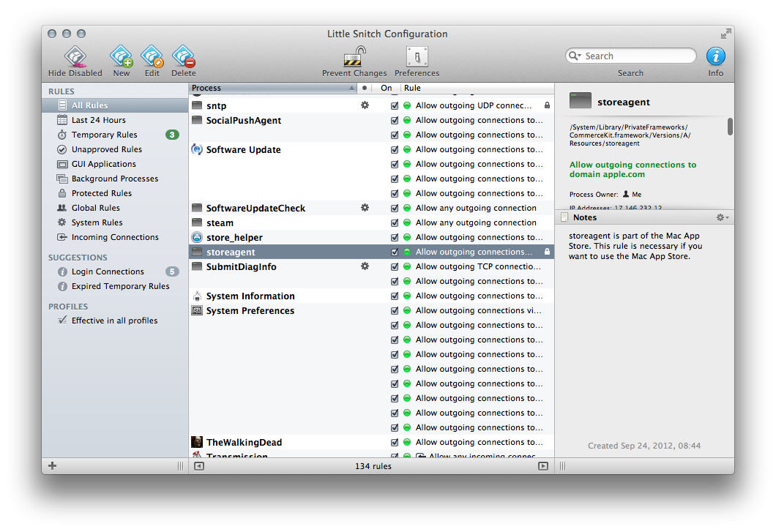Toggle the SocialPushAgent first rule checkbox
Viewport: 776px width, 532px height.
point(395,120)
